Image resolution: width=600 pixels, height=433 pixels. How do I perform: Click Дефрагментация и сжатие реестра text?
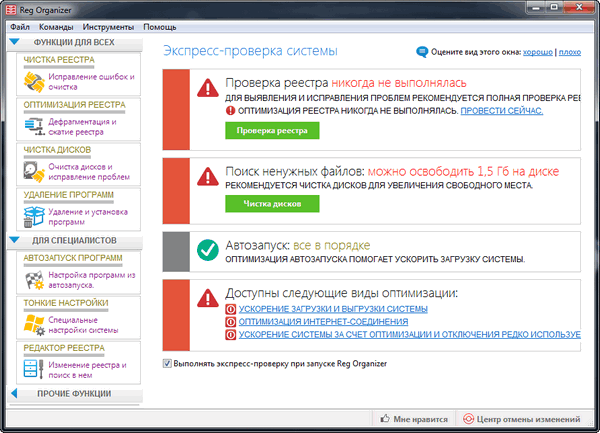point(82,127)
